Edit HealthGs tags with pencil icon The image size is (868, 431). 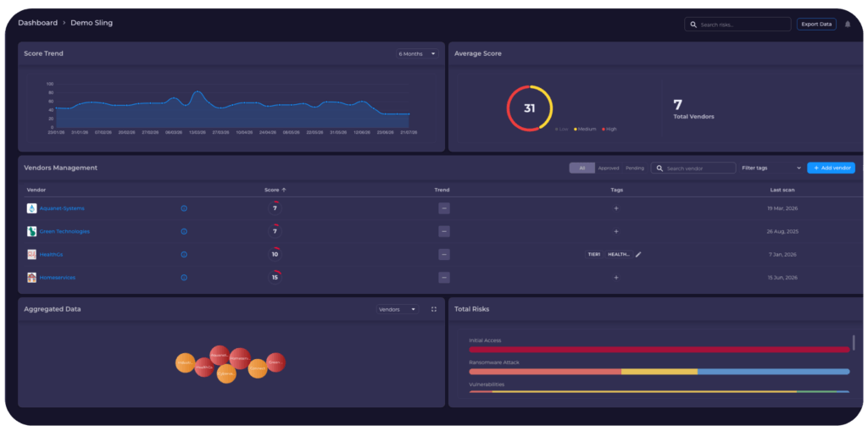pyautogui.click(x=638, y=255)
